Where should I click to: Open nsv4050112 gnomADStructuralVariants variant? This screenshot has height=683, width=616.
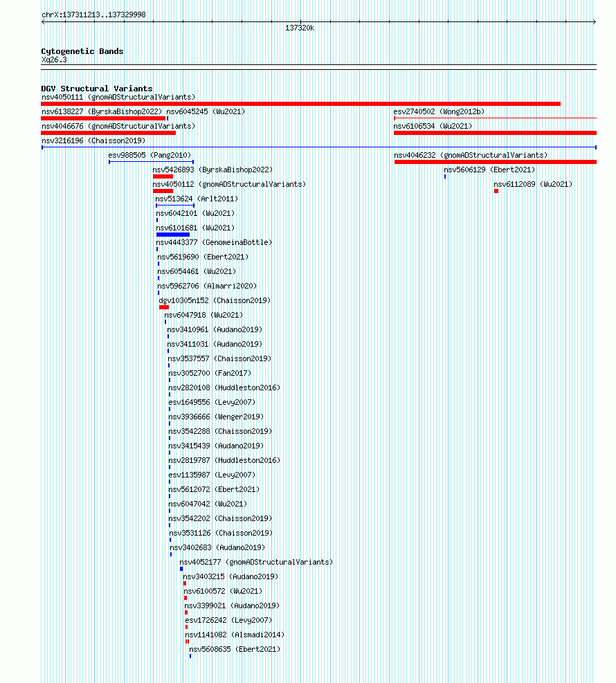pyautogui.click(x=229, y=184)
